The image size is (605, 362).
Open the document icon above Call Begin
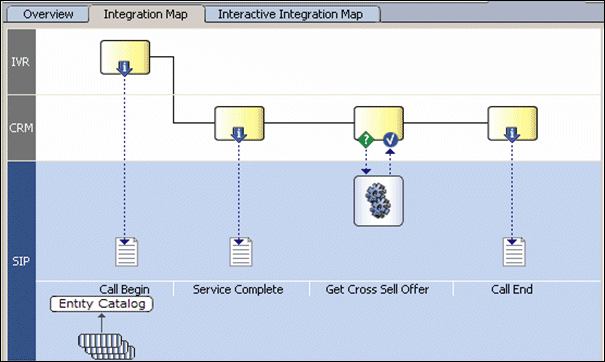pos(127,252)
